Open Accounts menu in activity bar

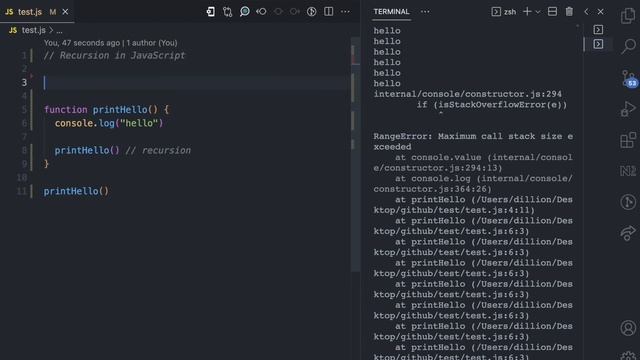[628, 328]
